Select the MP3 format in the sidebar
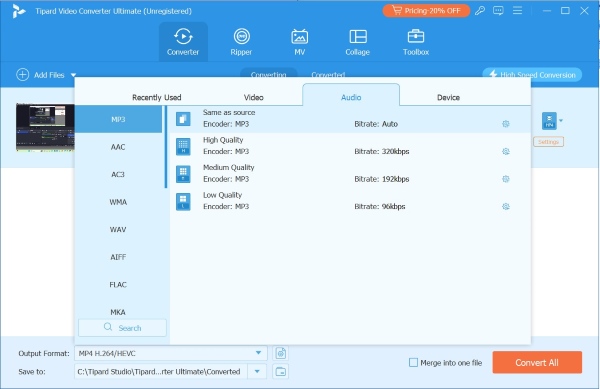600x389 pixels. coord(118,119)
